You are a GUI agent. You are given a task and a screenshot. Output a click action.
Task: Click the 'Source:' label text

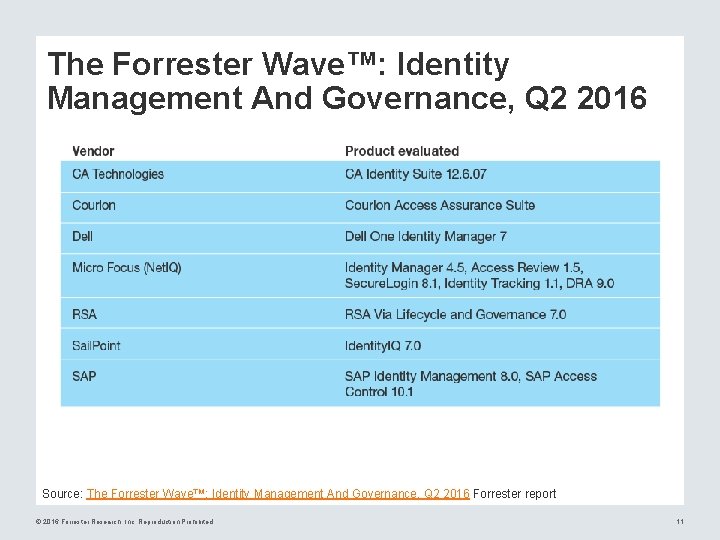tap(62, 494)
